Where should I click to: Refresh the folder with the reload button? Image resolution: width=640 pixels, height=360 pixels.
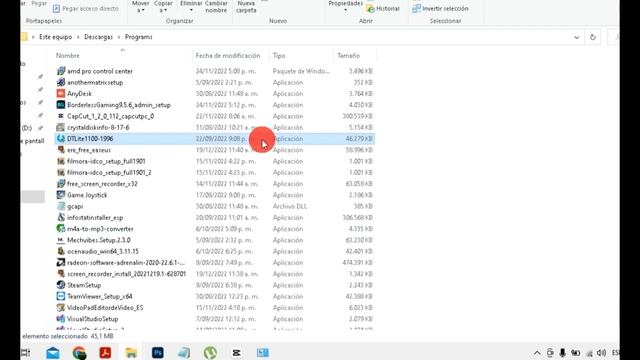593,37
